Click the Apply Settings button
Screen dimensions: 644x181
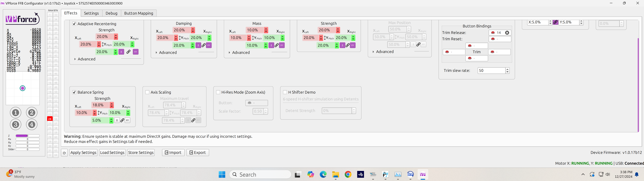[83, 153]
